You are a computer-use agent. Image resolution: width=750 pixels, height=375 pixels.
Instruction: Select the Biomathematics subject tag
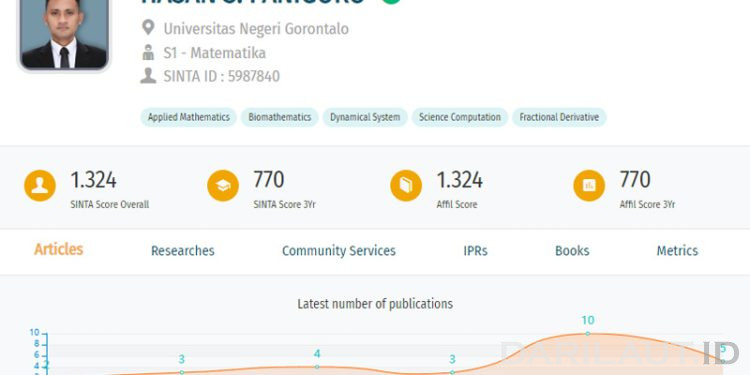[279, 117]
